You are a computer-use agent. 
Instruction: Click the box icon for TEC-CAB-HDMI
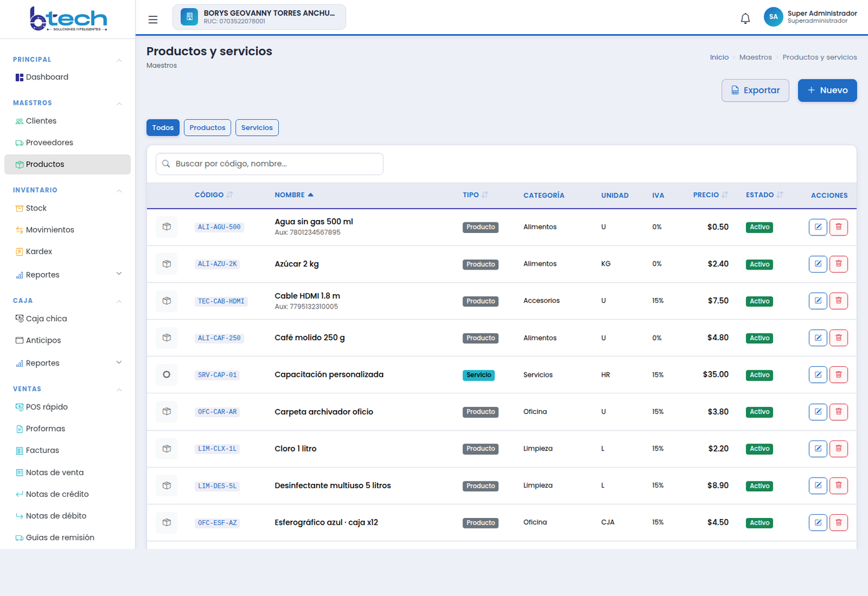pos(167,300)
